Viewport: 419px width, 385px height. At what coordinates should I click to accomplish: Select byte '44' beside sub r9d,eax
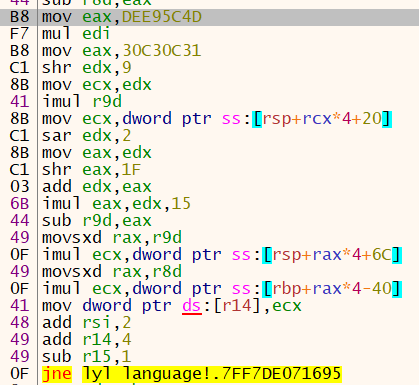tap(20, 221)
